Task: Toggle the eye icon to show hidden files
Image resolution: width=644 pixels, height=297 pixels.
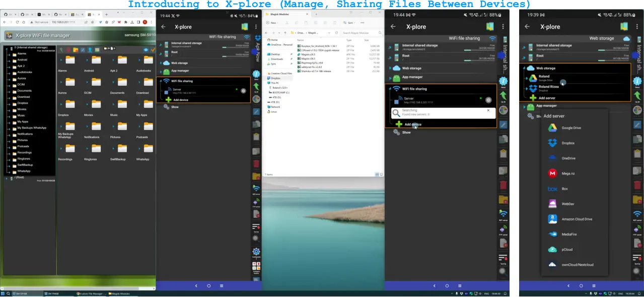Action: [x=146, y=50]
